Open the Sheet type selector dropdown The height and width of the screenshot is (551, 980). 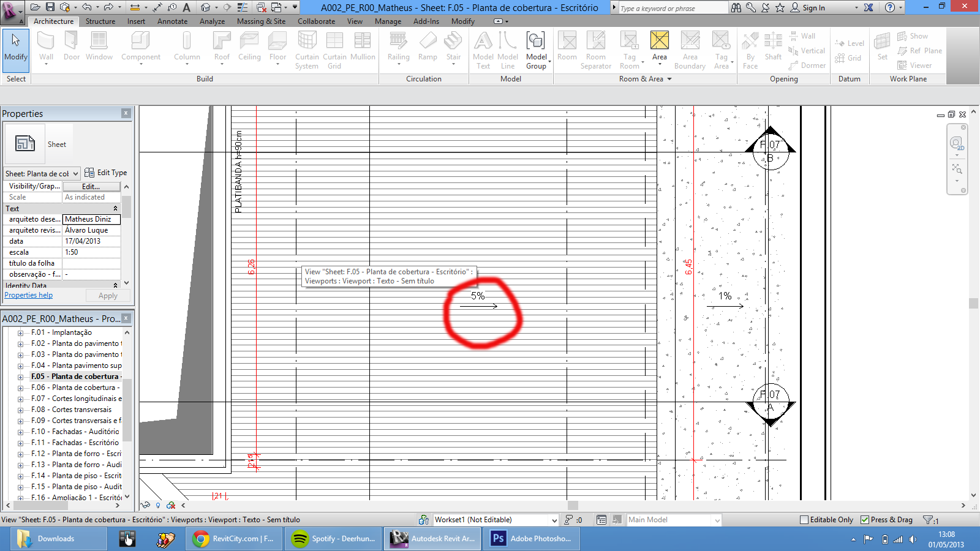tap(77, 173)
